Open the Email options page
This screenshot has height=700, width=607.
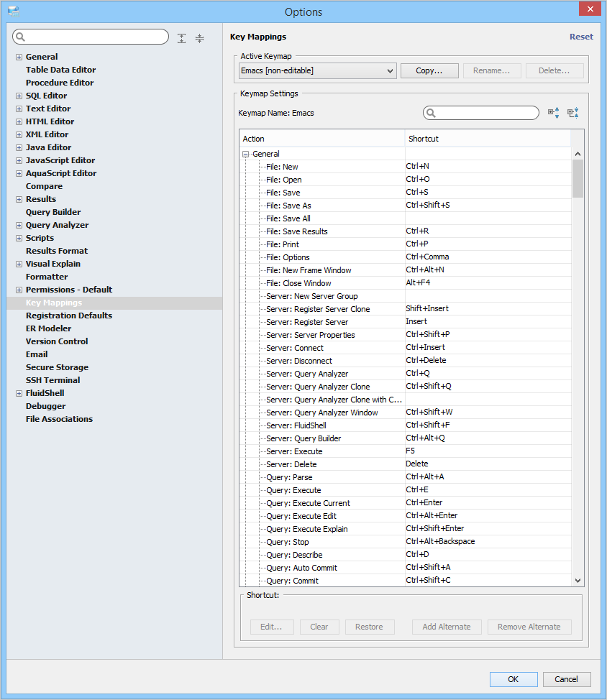point(37,354)
